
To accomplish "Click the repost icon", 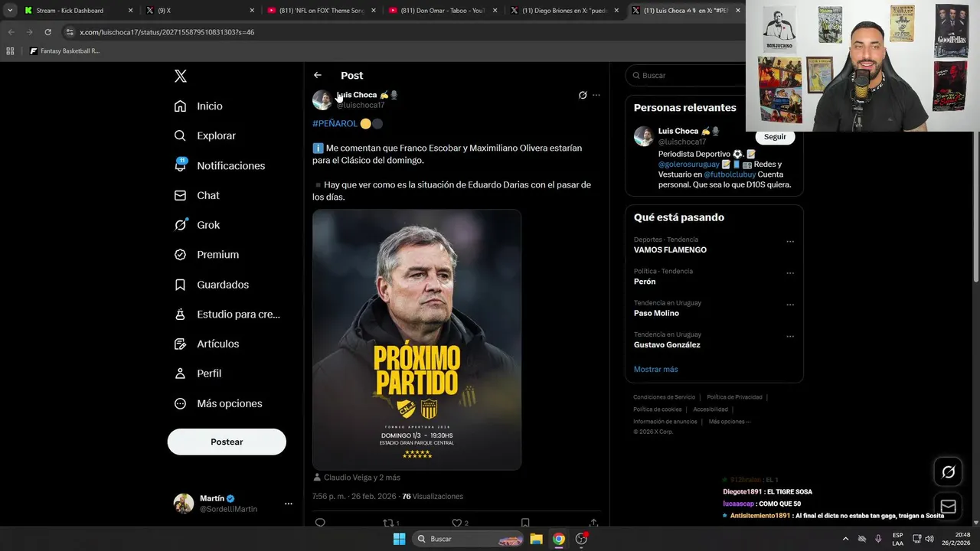I will [388, 523].
